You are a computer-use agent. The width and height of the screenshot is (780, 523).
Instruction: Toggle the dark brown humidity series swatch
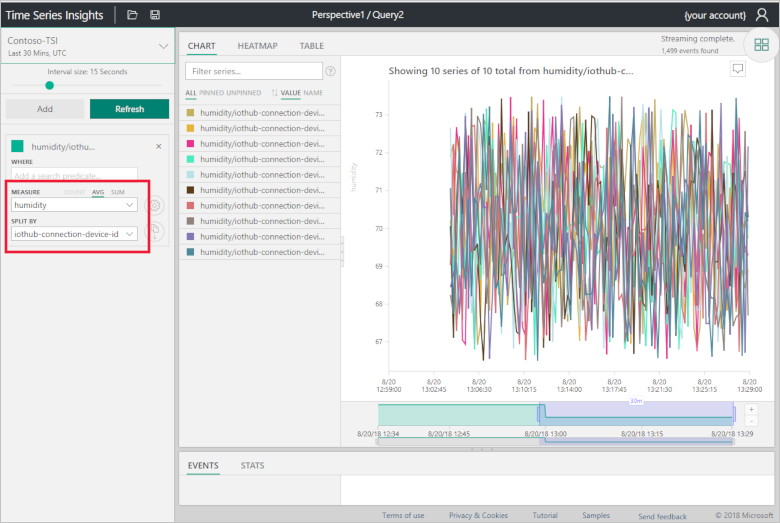pyautogui.click(x=190, y=190)
